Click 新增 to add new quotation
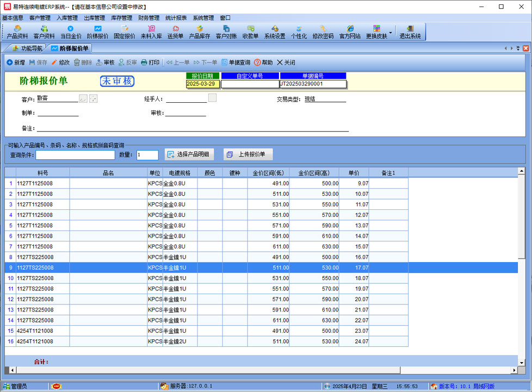Image resolution: width=532 pixels, height=392 pixels. (x=16, y=63)
